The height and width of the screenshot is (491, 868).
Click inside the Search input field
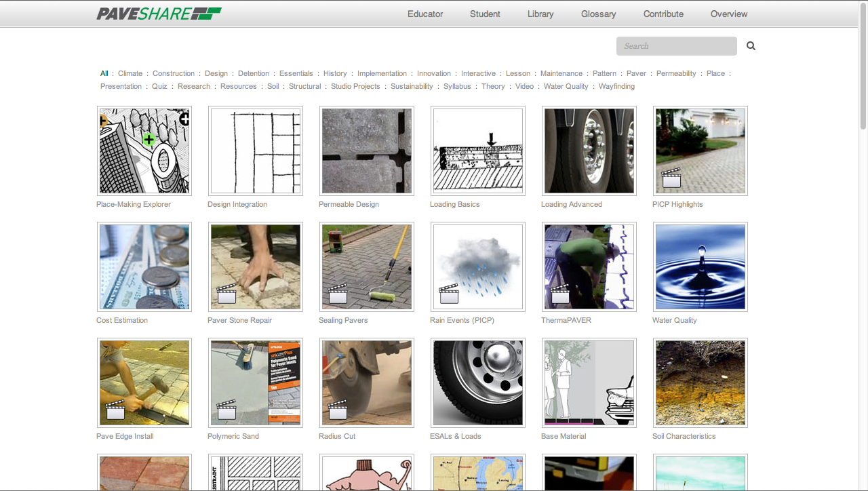(676, 46)
